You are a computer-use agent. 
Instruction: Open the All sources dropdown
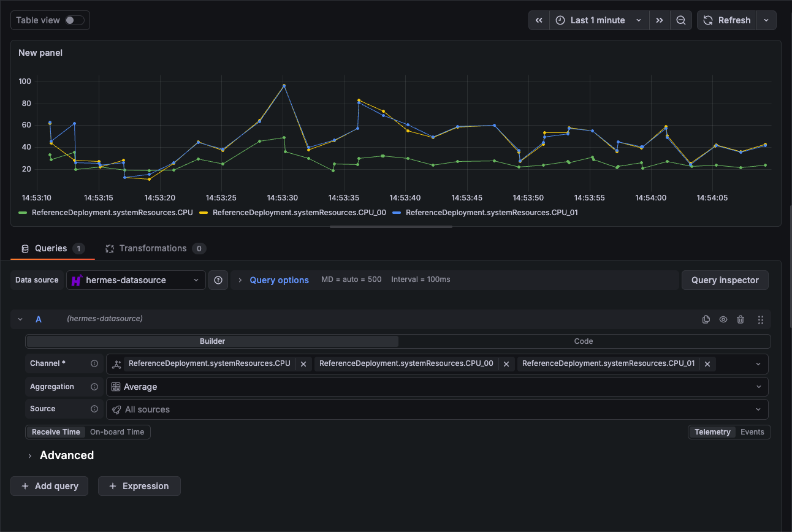(437, 409)
